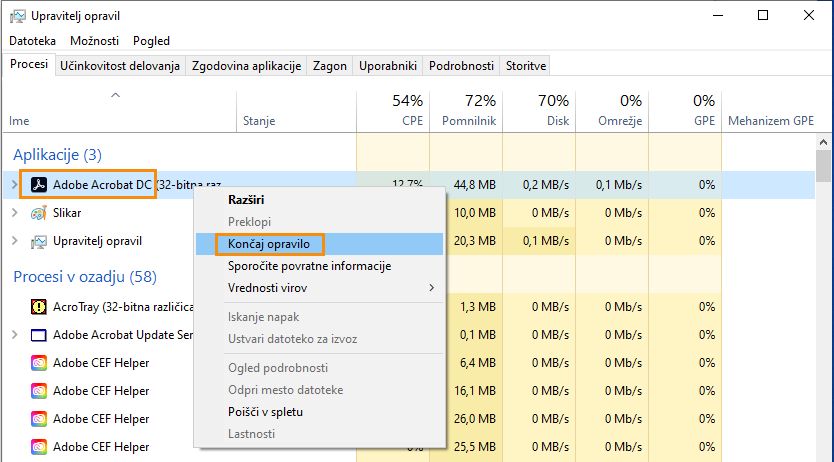834x462 pixels.
Task: Sort by Pomnilnik column header
Action: (x=466, y=112)
